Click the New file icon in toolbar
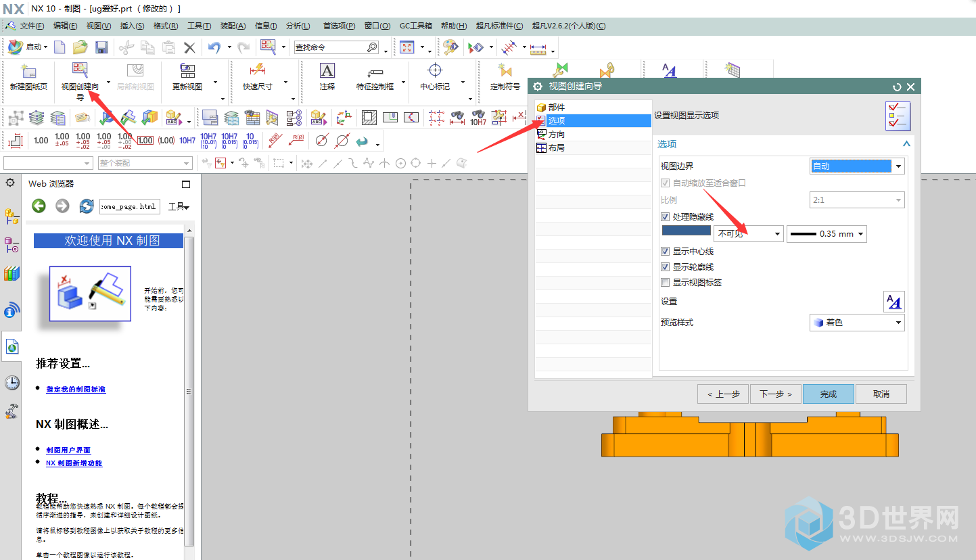The image size is (976, 560). point(60,47)
